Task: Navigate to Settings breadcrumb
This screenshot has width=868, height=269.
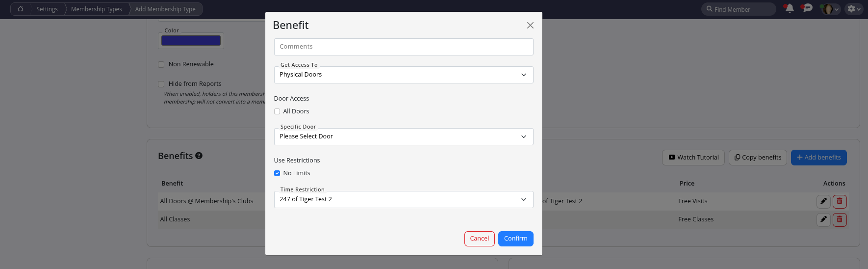Action: tap(47, 9)
